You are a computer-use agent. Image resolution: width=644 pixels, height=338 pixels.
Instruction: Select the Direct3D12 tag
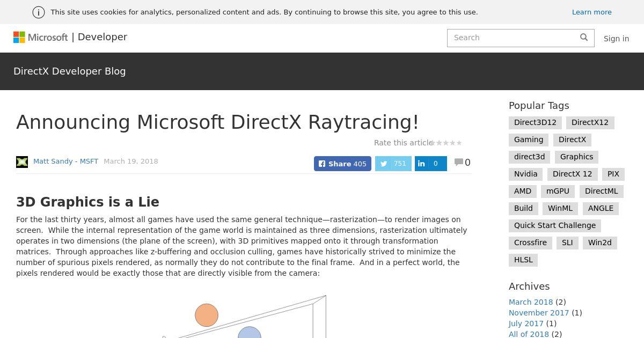pyautogui.click(x=535, y=122)
